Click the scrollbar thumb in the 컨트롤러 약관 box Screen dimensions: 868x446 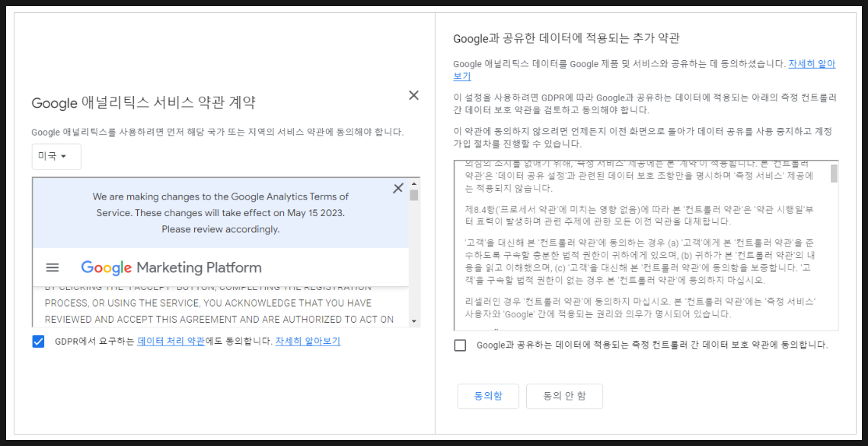coord(834,174)
